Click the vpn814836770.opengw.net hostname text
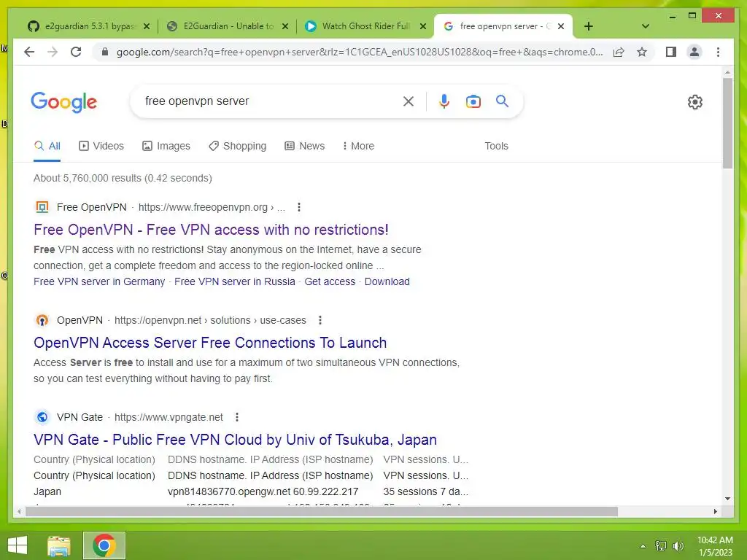The image size is (747, 560). click(228, 491)
